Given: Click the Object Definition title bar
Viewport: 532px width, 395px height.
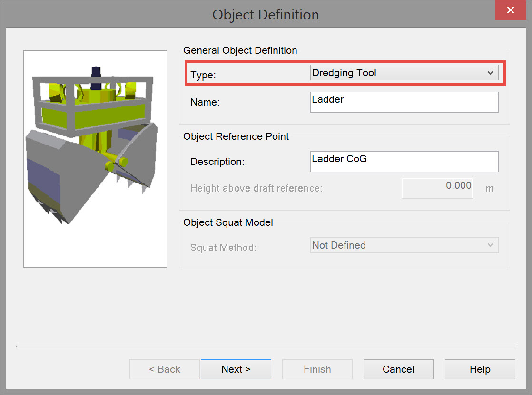Looking at the screenshot, I should point(266,14).
